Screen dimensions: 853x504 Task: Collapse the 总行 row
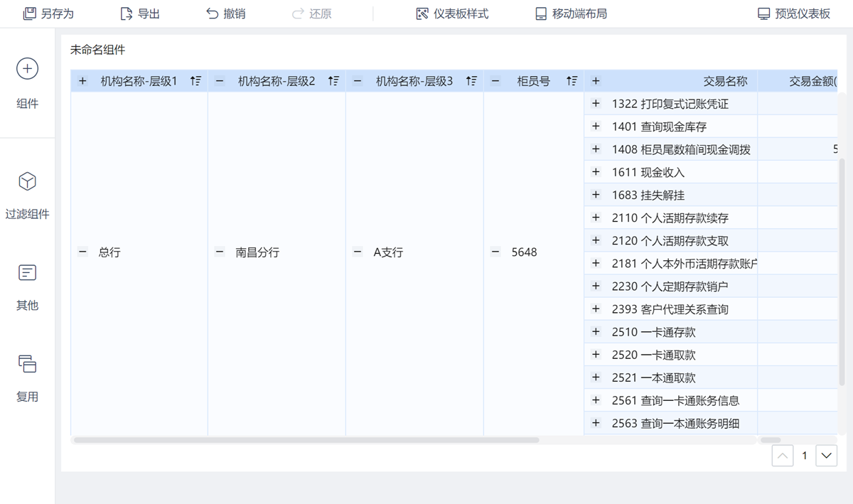[x=82, y=252]
